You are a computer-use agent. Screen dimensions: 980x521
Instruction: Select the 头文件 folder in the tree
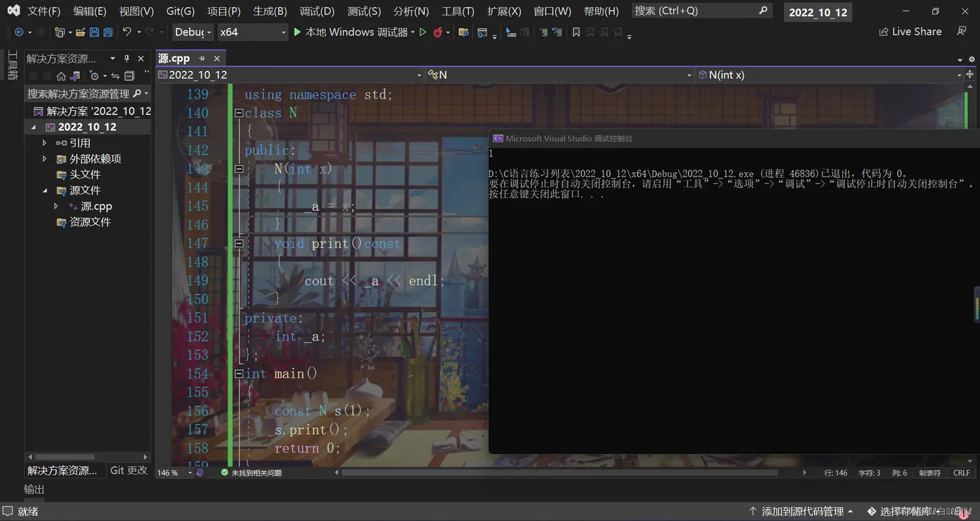click(85, 174)
